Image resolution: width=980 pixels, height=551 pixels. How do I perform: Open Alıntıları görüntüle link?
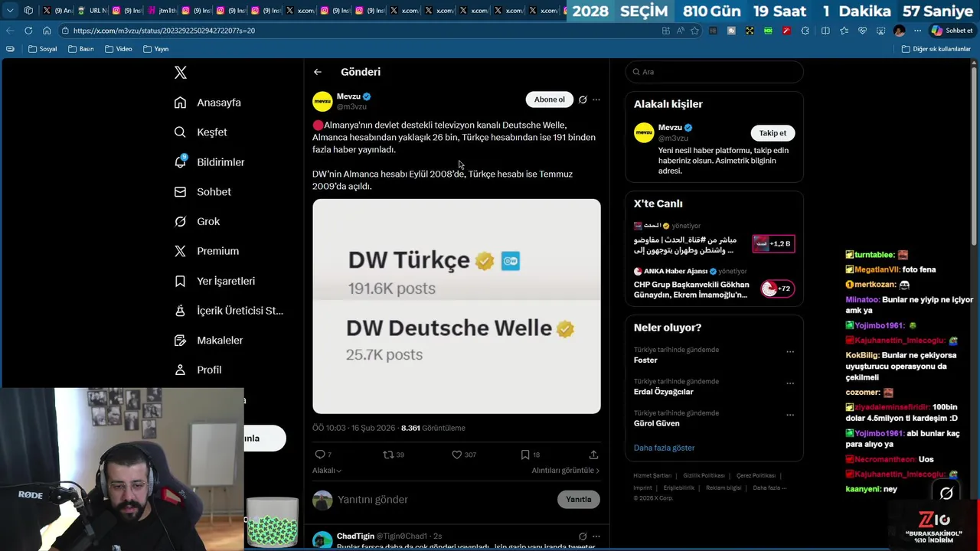coord(566,471)
